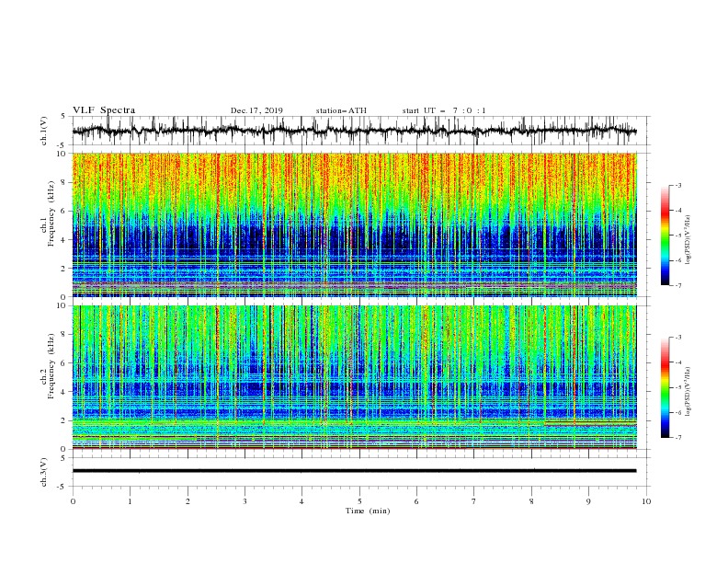Image resolution: width=728 pixels, height=563 pixels.
Task: Click time axis tick label "0"
Action: [x=73, y=501]
